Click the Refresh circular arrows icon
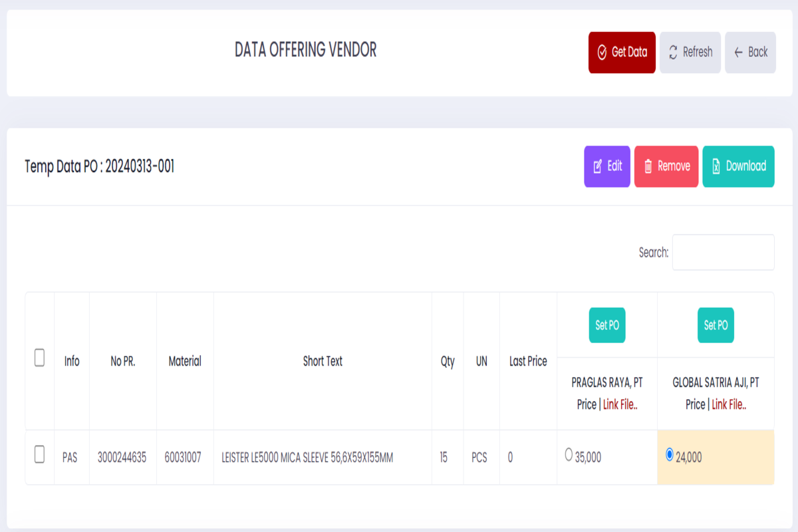This screenshot has width=798, height=532. 673,53
